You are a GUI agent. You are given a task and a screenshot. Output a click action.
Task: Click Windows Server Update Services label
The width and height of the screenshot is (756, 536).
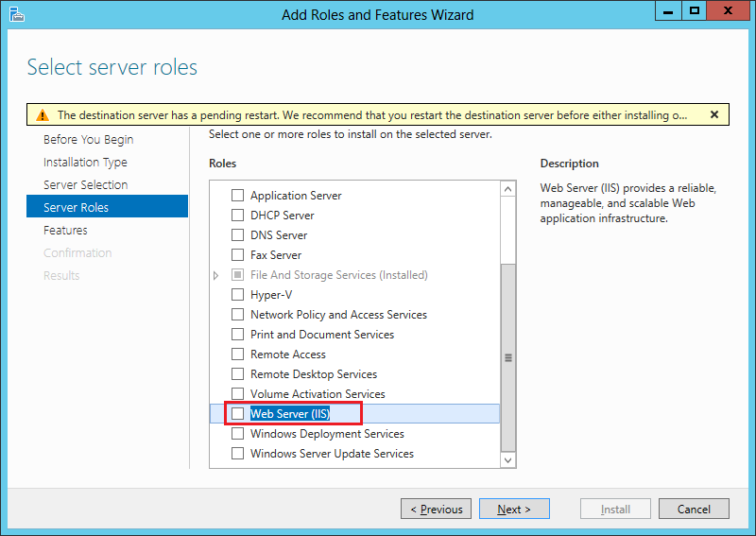[332, 454]
